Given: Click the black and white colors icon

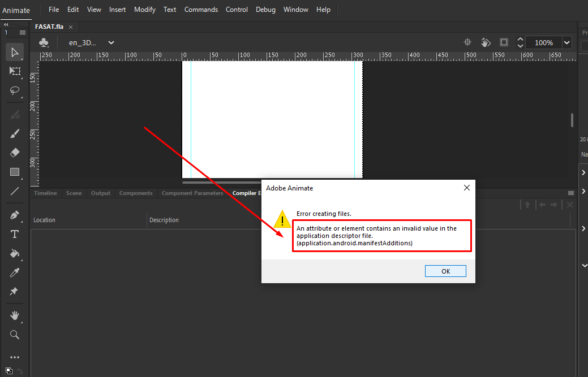Looking at the screenshot, I should coord(9,371).
